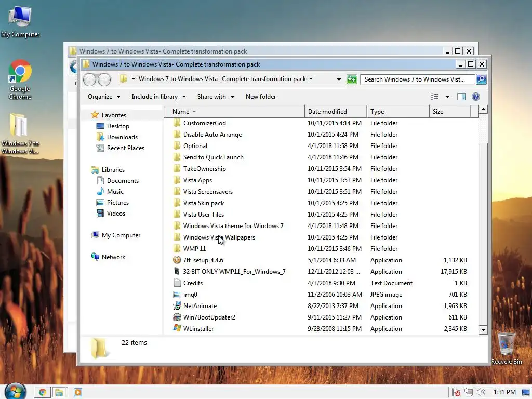Screen dimensions: 532x399
Task: Open the address bar history dropdown arrow
Action: click(x=339, y=79)
